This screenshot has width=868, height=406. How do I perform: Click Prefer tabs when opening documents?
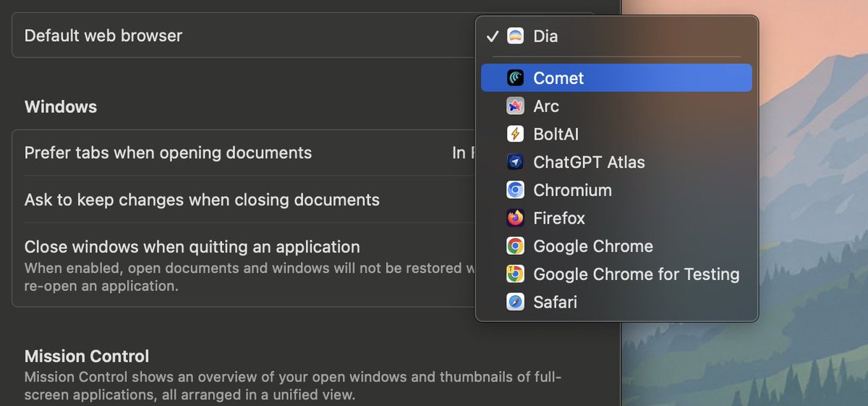pos(168,153)
